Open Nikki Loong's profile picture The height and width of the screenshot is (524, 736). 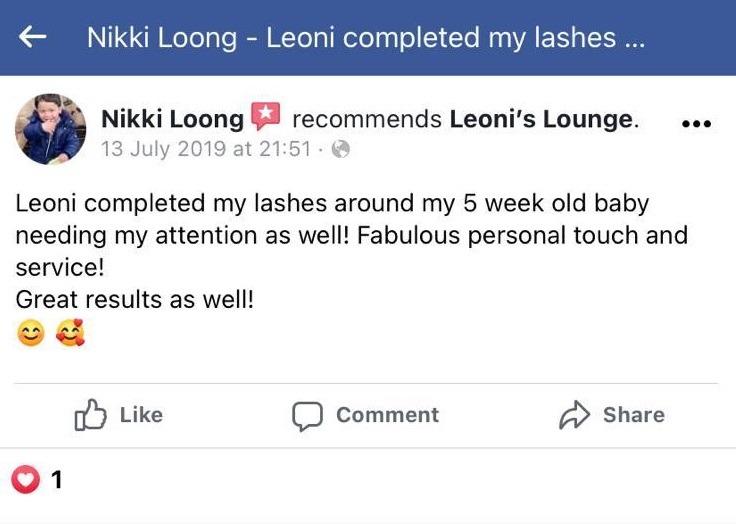pyautogui.click(x=49, y=130)
